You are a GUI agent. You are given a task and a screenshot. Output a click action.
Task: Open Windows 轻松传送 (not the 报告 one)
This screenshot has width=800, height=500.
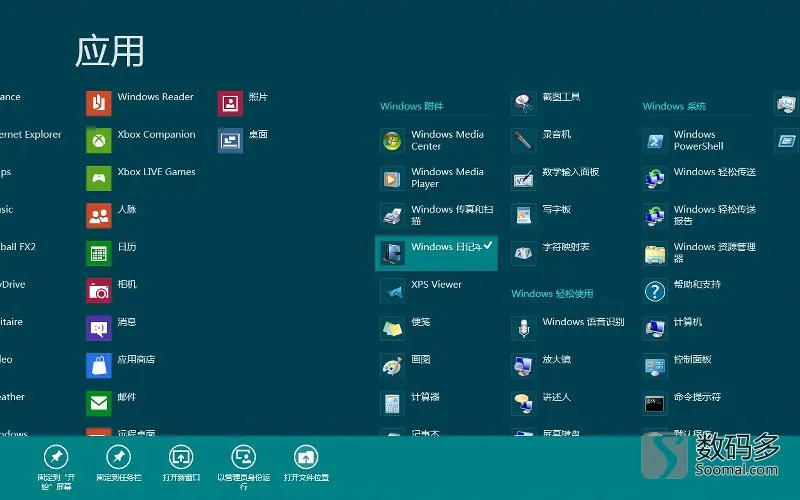699,178
